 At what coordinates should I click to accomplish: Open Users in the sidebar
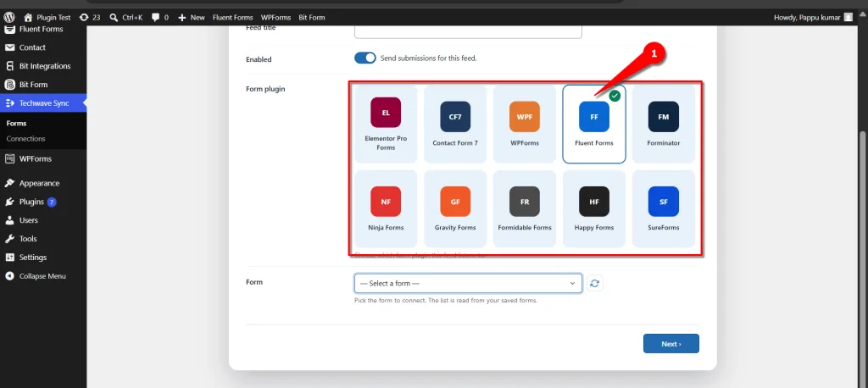coord(43,220)
